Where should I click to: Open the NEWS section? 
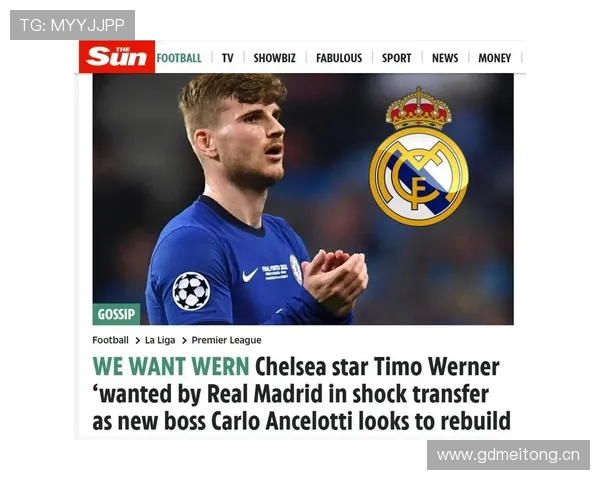pyautogui.click(x=445, y=58)
